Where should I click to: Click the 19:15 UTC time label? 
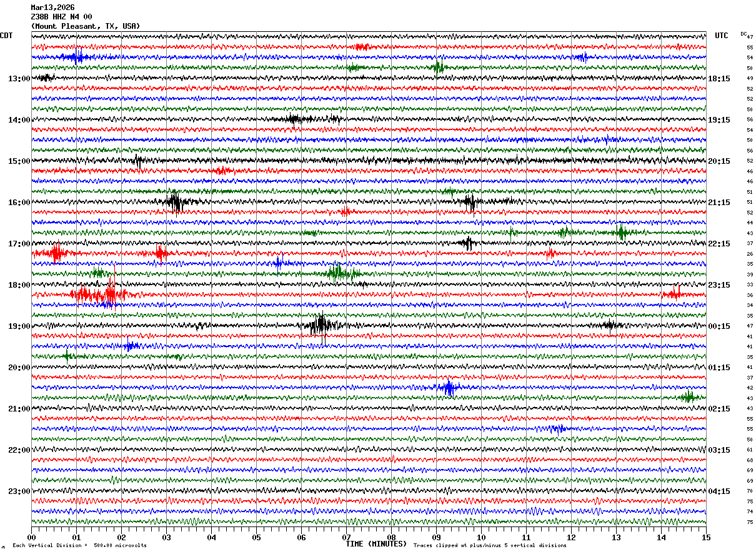pos(719,120)
